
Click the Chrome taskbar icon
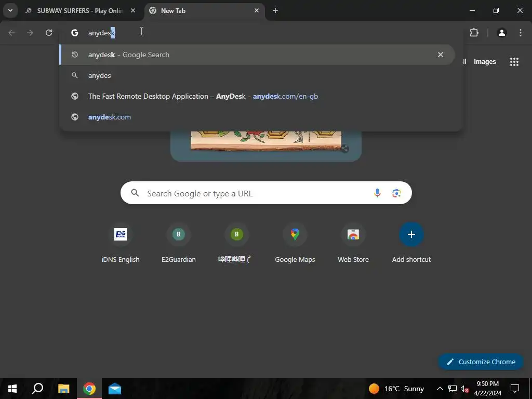[x=89, y=389]
